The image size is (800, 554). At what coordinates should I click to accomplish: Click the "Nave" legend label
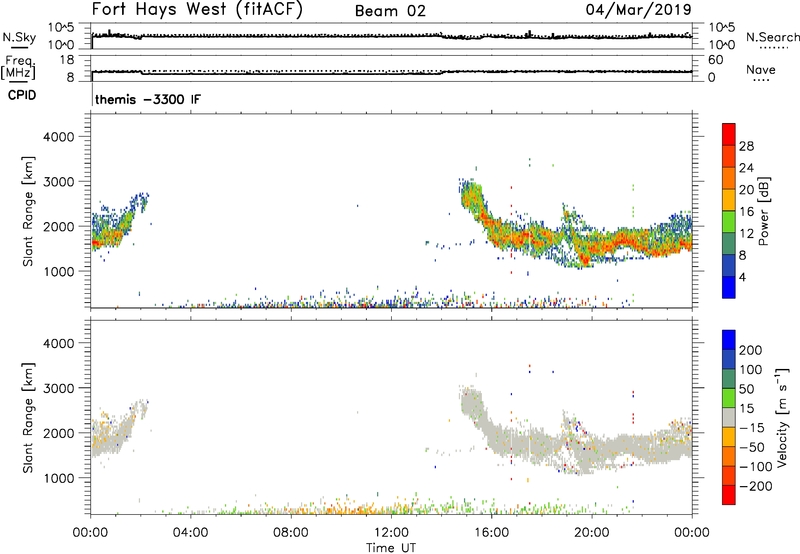(761, 69)
